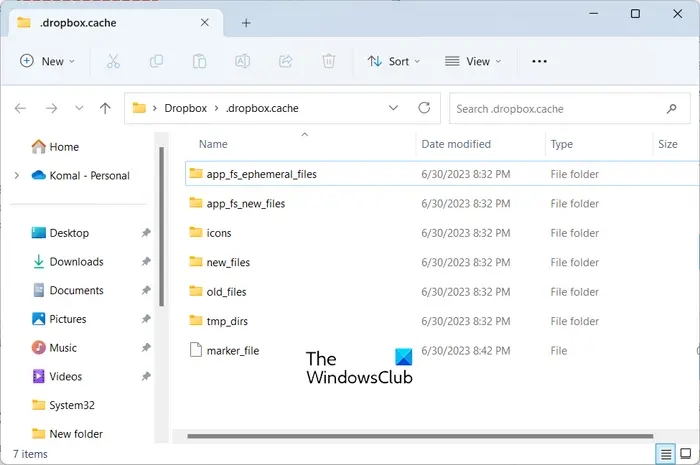Select the marker_file file
This screenshot has width=700, height=465.
pos(442,351)
